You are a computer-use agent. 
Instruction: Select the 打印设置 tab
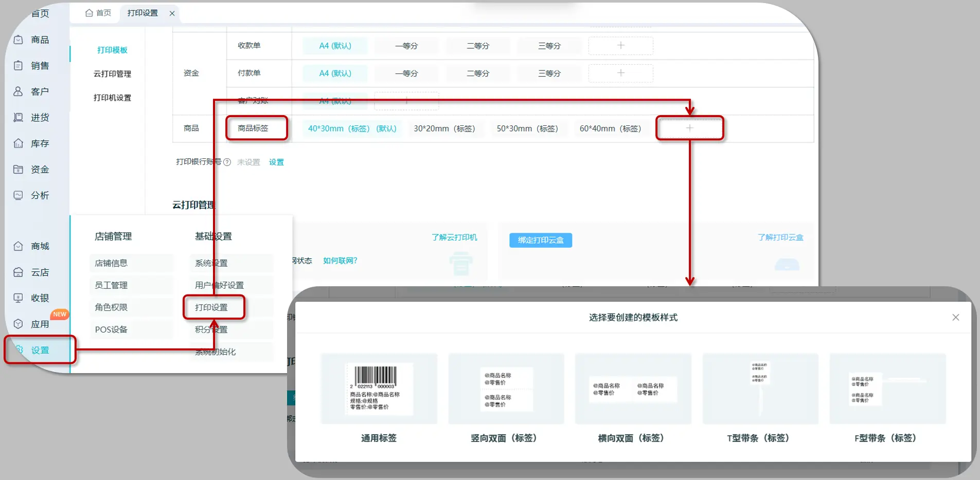pos(143,13)
